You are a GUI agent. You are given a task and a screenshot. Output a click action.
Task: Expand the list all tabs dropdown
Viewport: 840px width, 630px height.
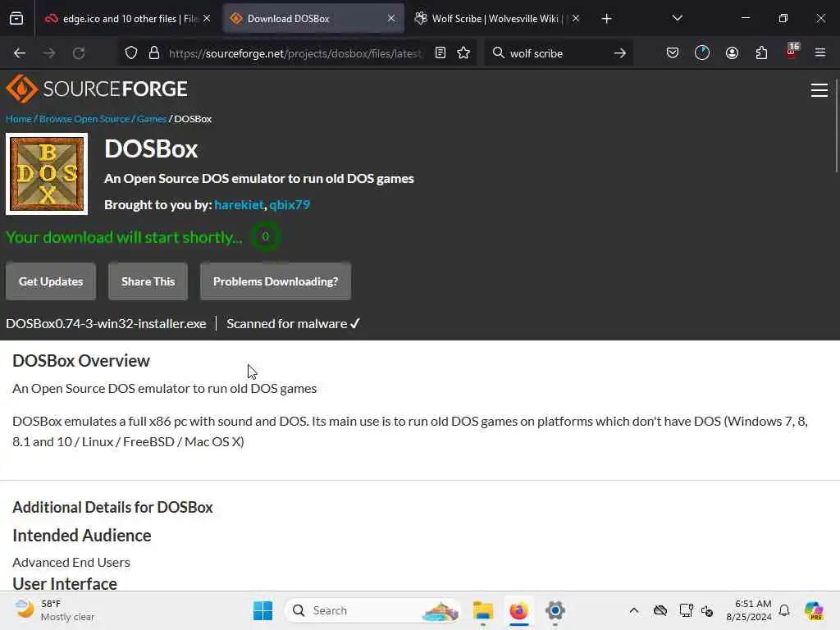coord(677,19)
